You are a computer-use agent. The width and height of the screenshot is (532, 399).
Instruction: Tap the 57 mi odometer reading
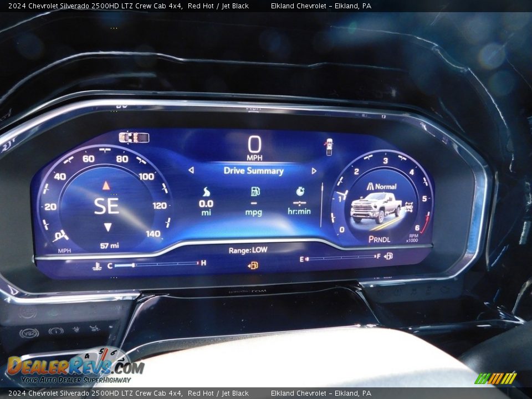(109, 245)
